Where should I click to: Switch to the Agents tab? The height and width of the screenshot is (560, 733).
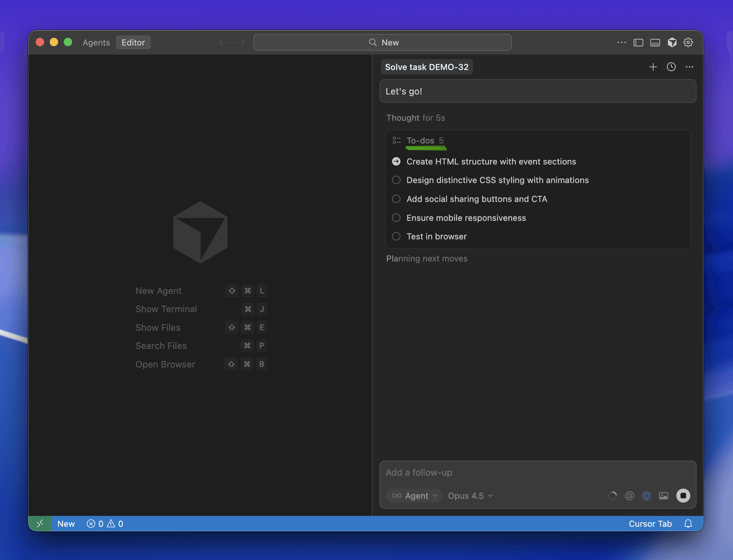coord(96,42)
